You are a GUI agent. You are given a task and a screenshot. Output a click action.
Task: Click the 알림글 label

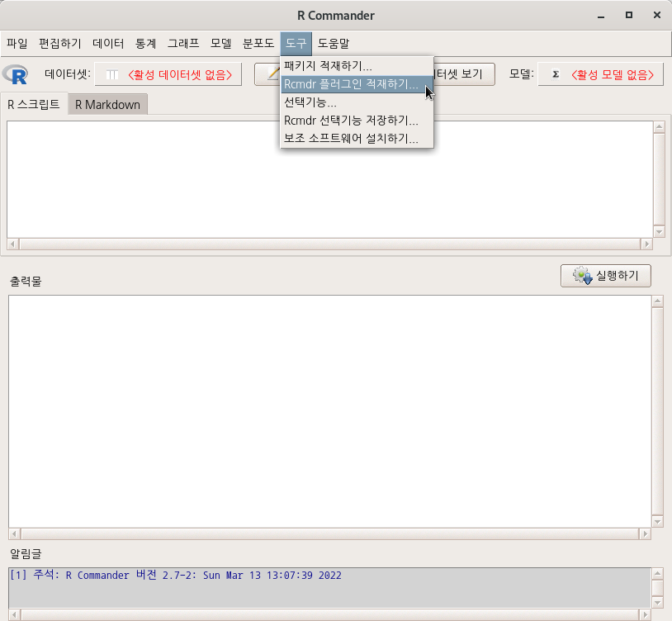[x=26, y=554]
